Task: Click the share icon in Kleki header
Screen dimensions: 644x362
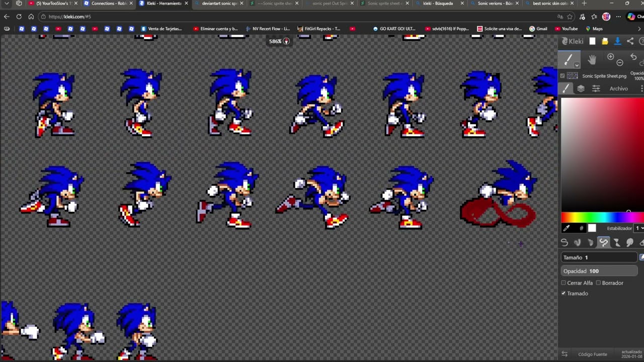Action: pyautogui.click(x=630, y=41)
